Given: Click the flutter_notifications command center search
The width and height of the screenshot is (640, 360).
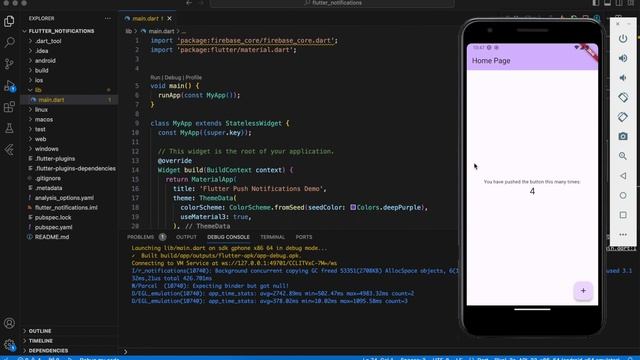Looking at the screenshot, I should (332, 3).
